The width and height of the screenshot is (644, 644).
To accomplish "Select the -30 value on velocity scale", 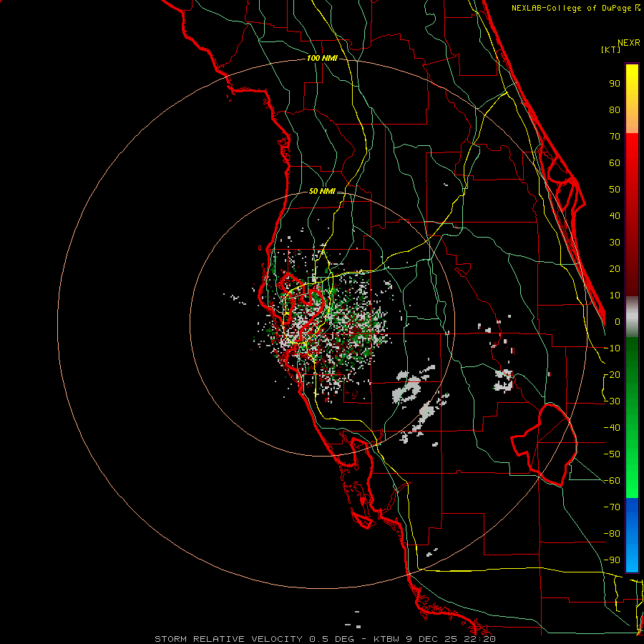I will coord(612,401).
